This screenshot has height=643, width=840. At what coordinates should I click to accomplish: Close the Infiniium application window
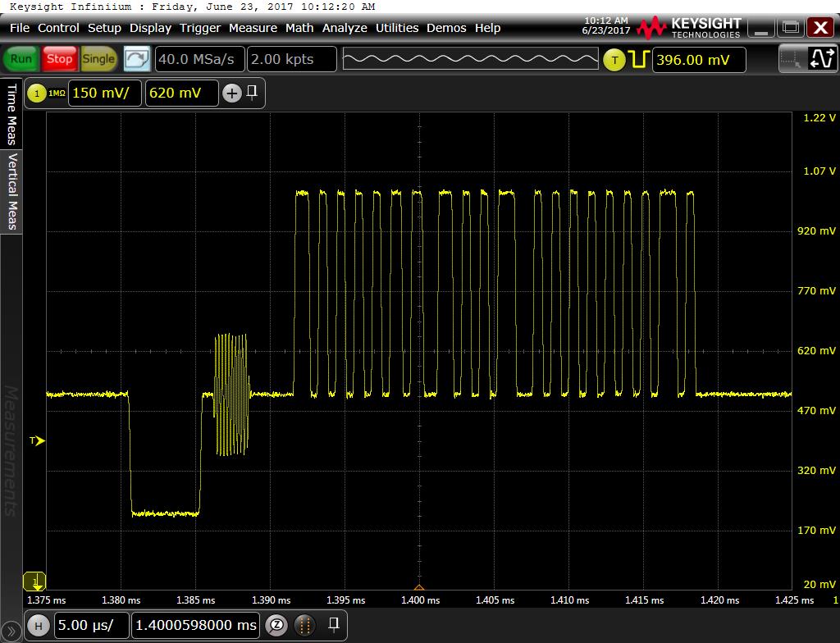[x=820, y=28]
